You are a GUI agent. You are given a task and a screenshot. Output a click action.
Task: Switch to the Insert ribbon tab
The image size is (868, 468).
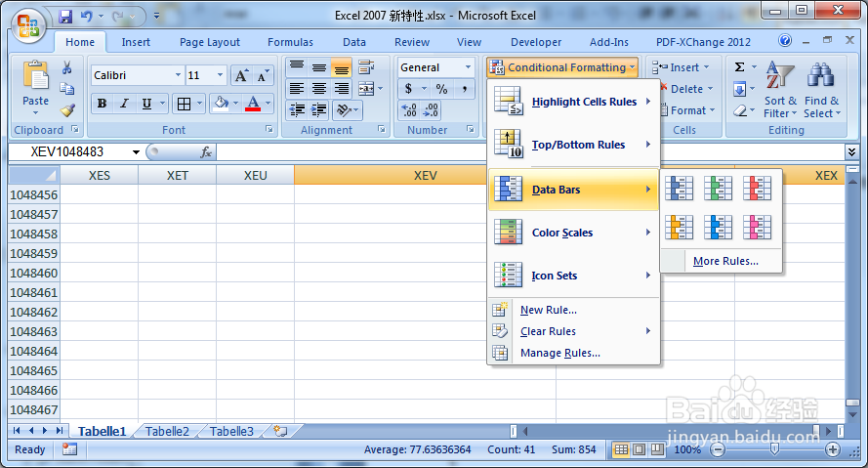pos(136,42)
